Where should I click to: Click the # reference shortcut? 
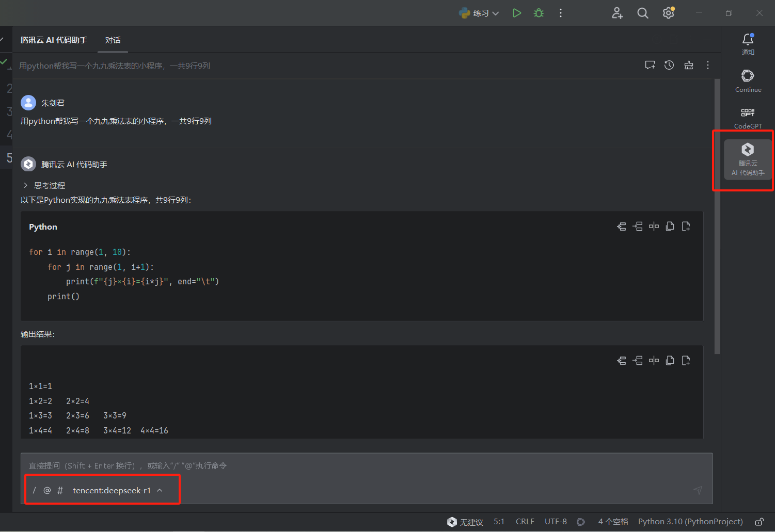tap(60, 490)
